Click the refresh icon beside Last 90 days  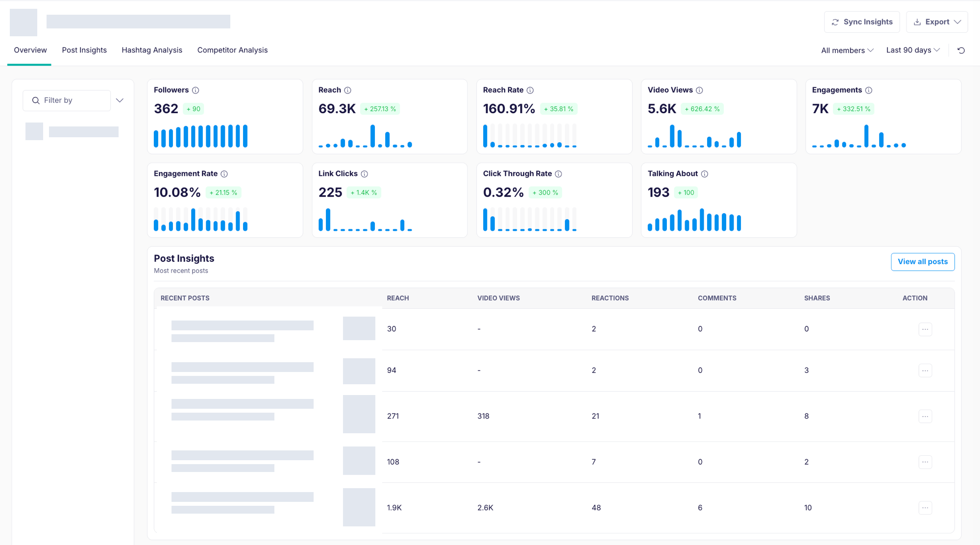961,50
